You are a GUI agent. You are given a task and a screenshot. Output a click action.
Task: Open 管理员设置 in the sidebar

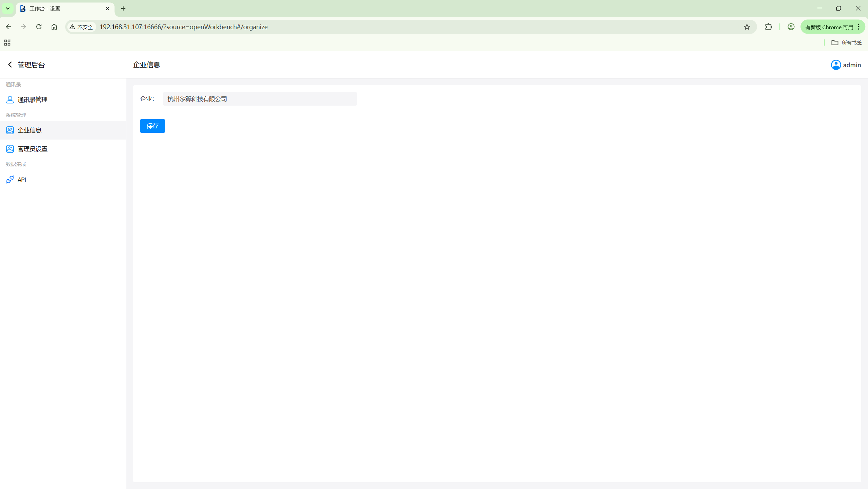tap(32, 149)
